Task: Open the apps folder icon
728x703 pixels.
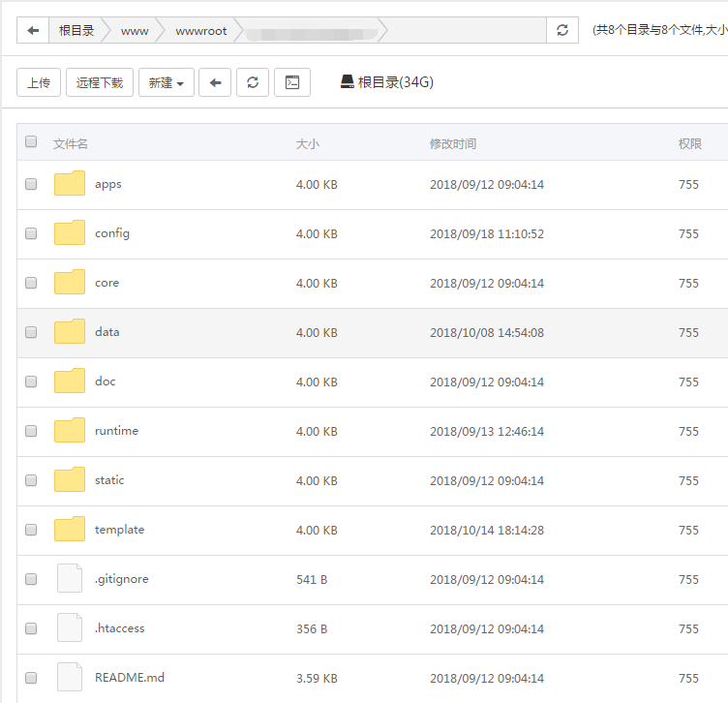Action: (70, 184)
